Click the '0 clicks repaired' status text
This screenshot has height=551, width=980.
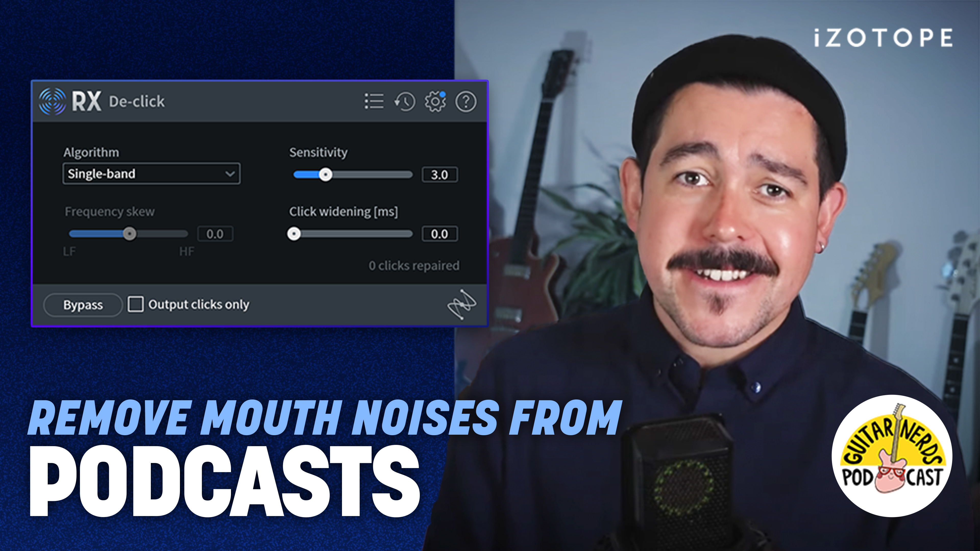click(x=414, y=265)
